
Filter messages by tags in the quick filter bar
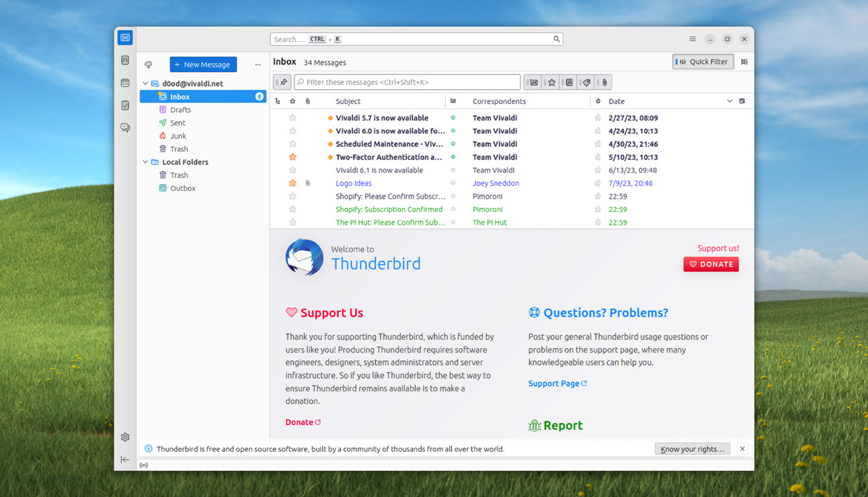(x=585, y=82)
